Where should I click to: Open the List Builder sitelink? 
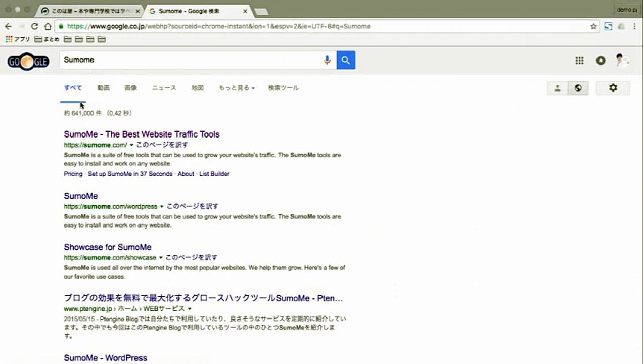pos(214,174)
